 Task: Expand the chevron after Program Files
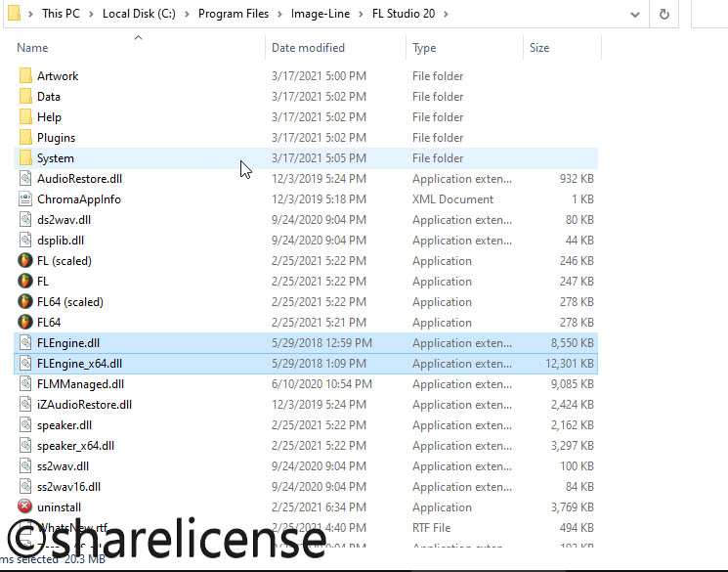(x=280, y=14)
